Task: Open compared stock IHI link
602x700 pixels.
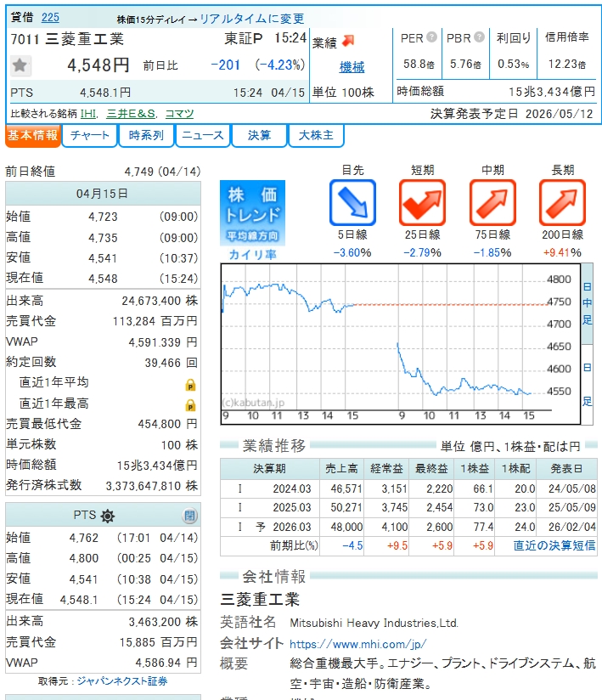Action: [89, 114]
